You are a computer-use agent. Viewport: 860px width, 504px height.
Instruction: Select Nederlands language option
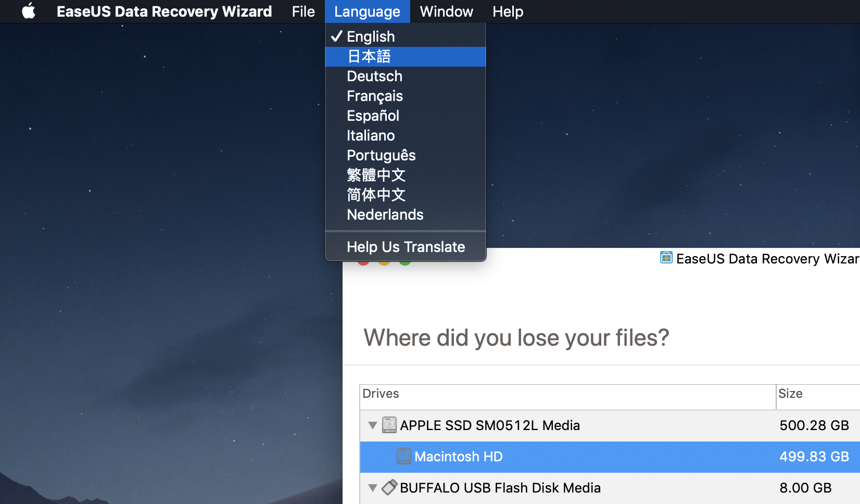click(x=385, y=215)
